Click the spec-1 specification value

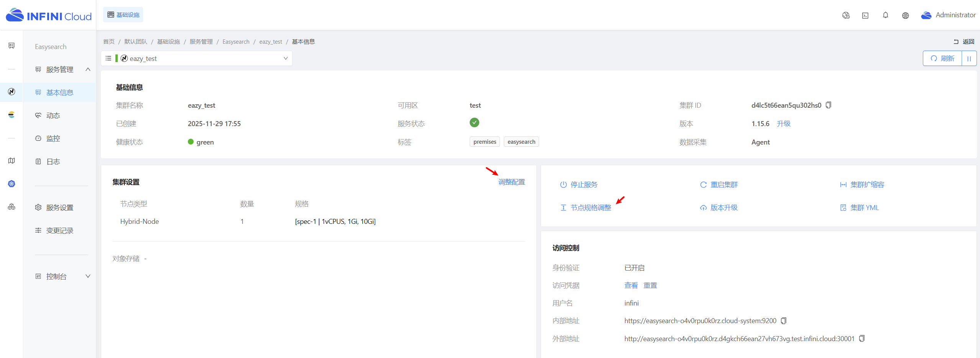click(x=335, y=221)
